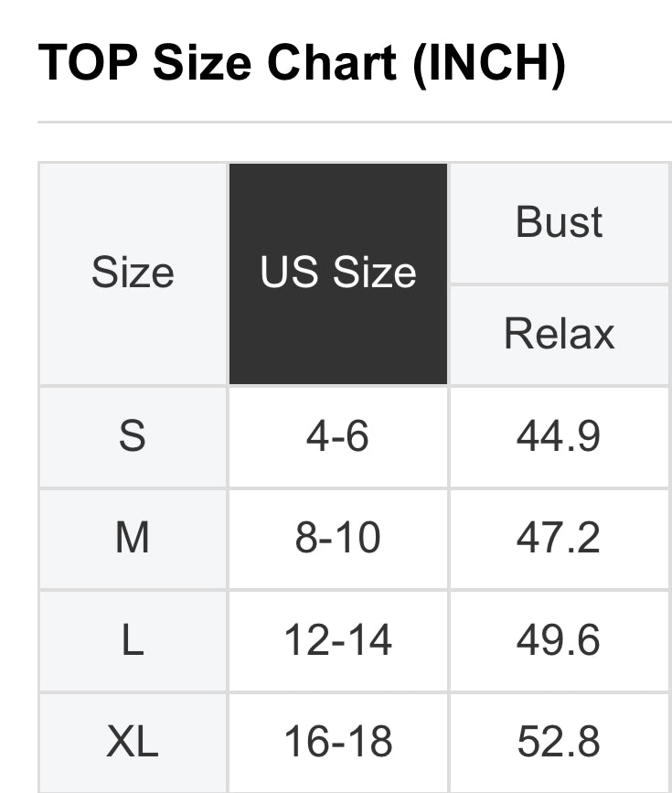Select the Size column header
The width and height of the screenshot is (672, 793).
coord(133,273)
